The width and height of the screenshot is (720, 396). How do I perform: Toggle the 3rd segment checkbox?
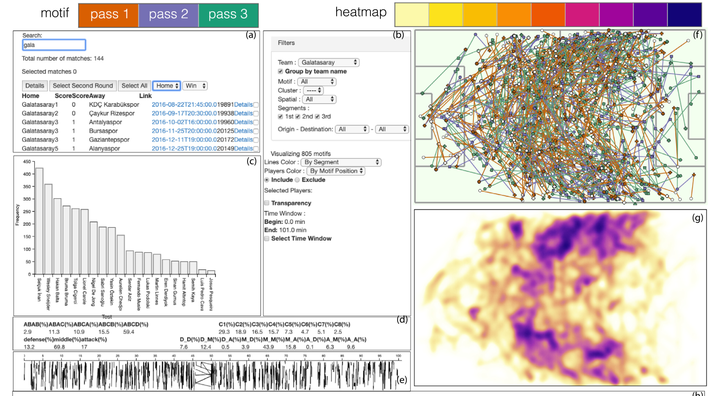click(317, 117)
